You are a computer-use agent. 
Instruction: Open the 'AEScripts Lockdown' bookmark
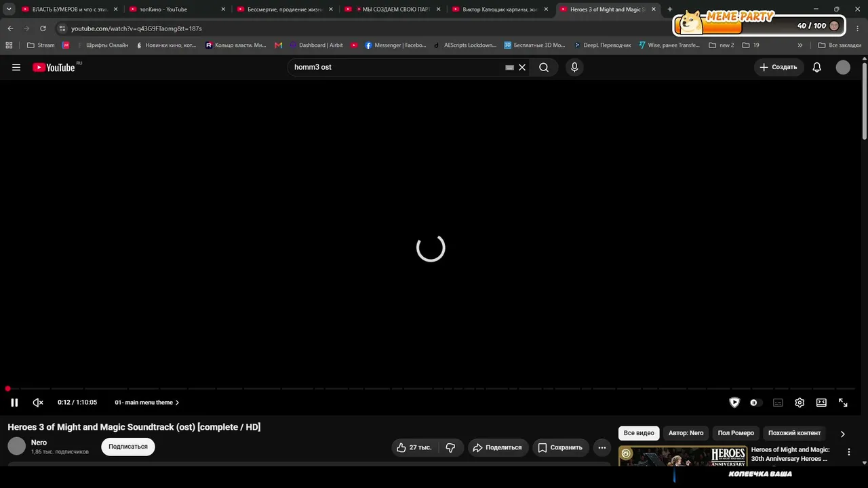465,45
